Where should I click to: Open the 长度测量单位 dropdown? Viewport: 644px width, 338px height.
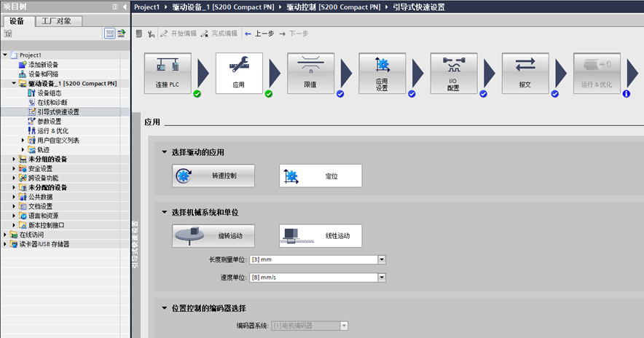pyautogui.click(x=381, y=259)
